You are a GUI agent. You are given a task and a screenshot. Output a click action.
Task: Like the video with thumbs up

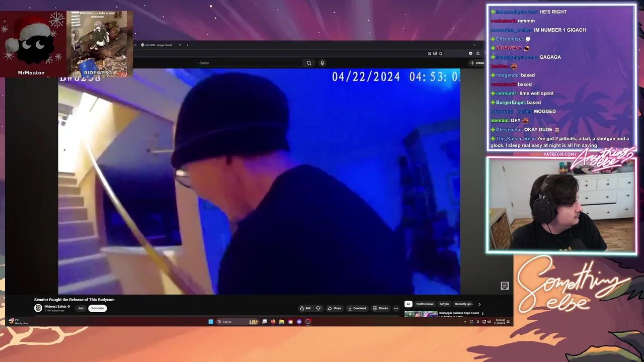[305, 308]
